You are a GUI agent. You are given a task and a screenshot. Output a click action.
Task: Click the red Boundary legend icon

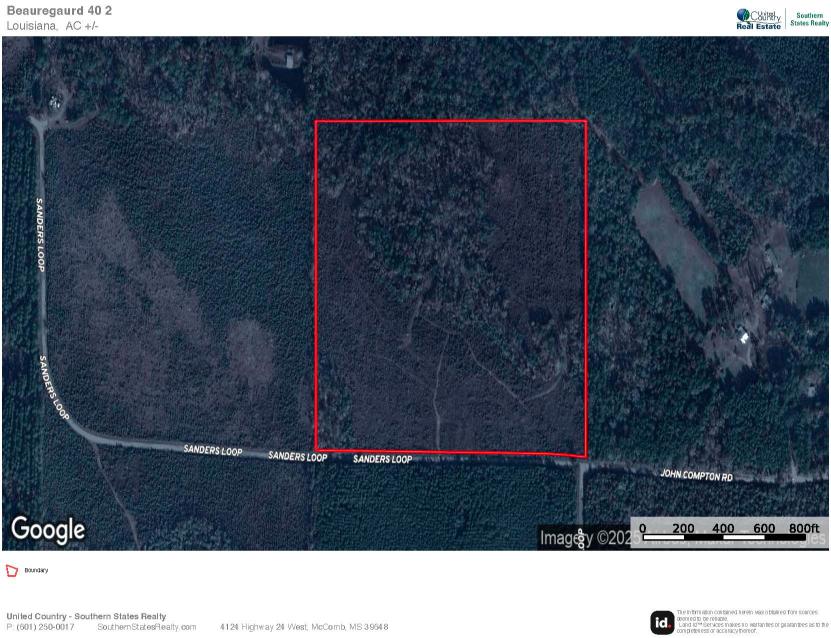[x=12, y=571]
